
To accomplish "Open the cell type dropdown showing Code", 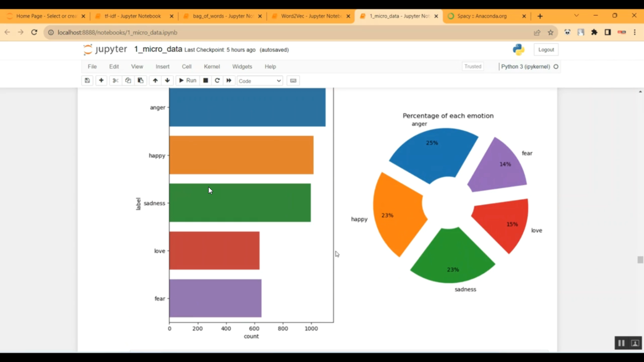I will pos(259,81).
